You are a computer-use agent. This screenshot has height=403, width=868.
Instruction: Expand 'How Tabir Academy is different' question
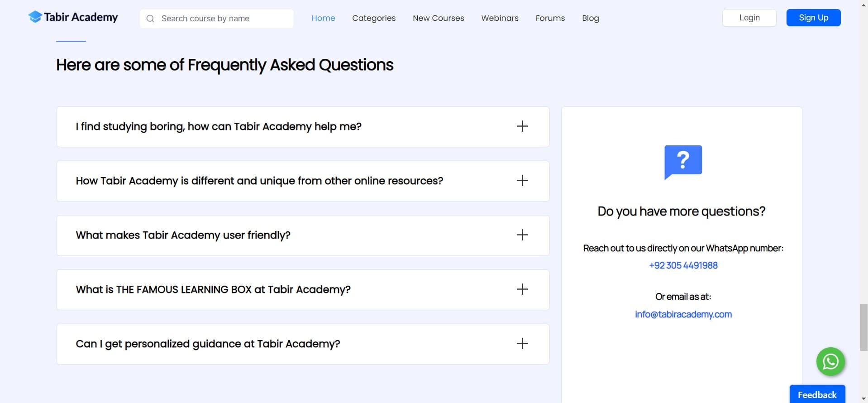(x=259, y=181)
